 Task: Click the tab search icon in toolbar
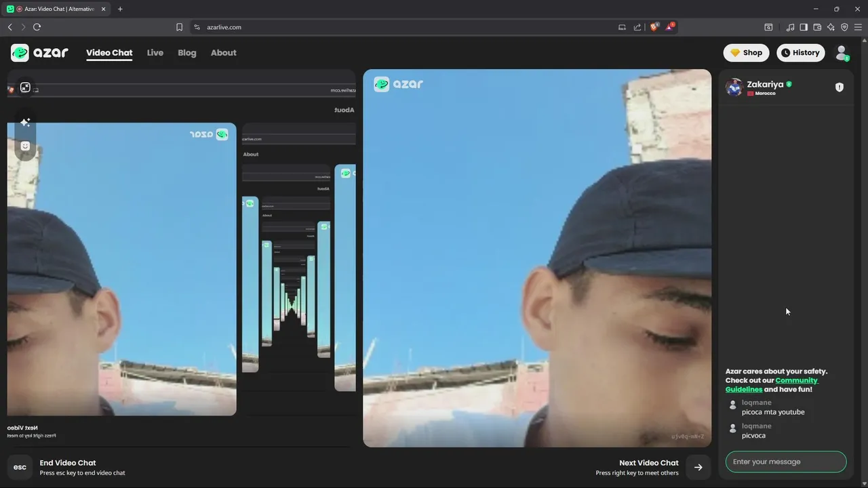(768, 27)
